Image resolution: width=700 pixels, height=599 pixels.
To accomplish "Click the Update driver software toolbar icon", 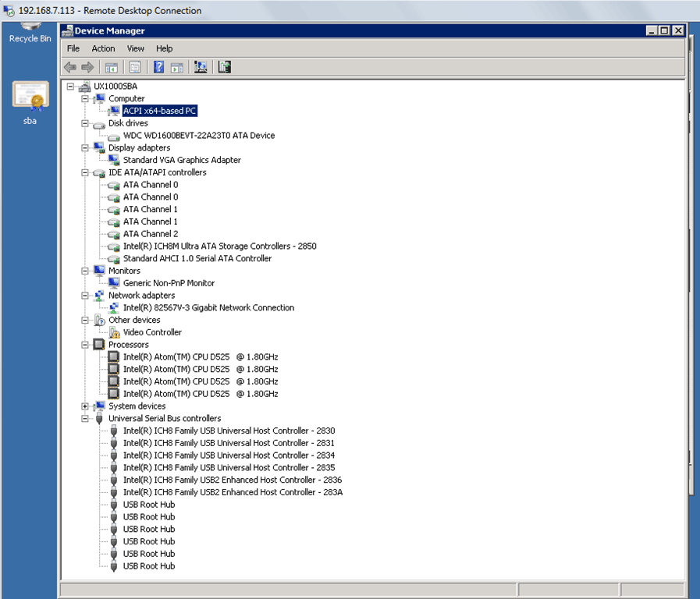I will (224, 67).
